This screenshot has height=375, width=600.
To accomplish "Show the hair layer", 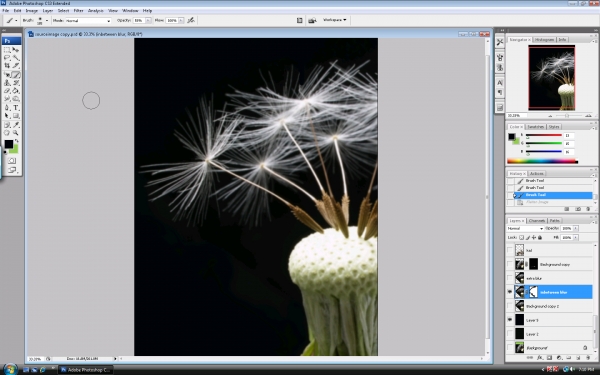I will point(509,250).
